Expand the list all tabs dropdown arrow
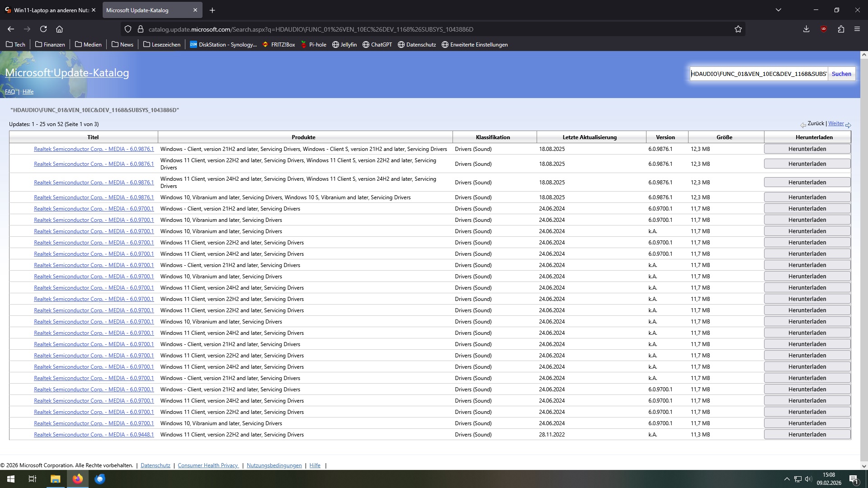 pyautogui.click(x=778, y=10)
